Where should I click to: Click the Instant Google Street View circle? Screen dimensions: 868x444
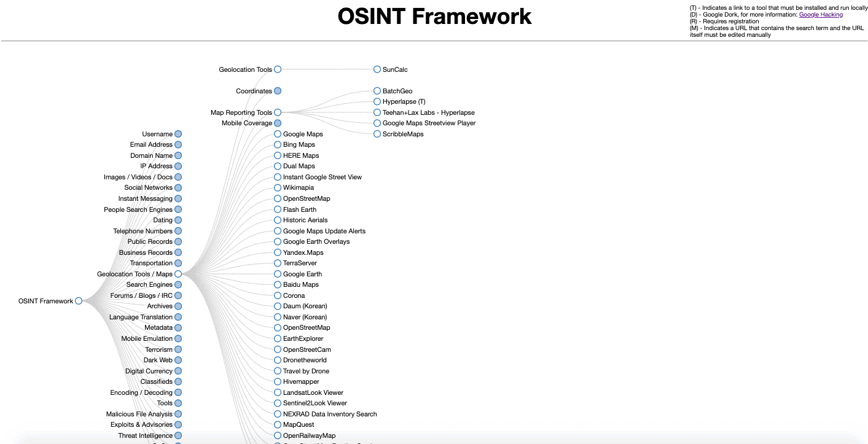click(278, 177)
